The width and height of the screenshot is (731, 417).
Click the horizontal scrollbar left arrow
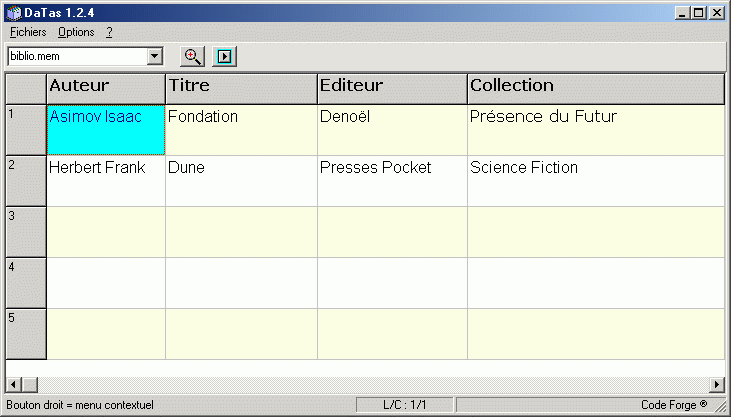[13, 385]
